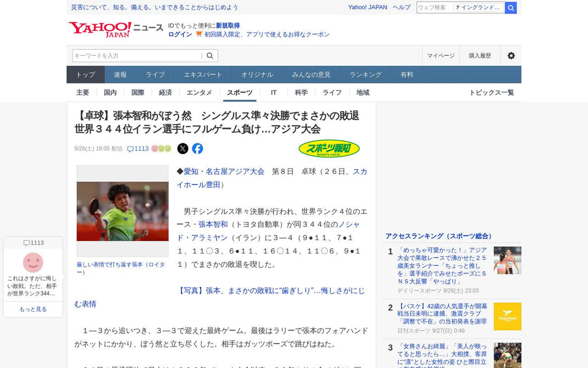This screenshot has width=588, height=368.
Task: Open the エンタメ category
Action: [199, 93]
